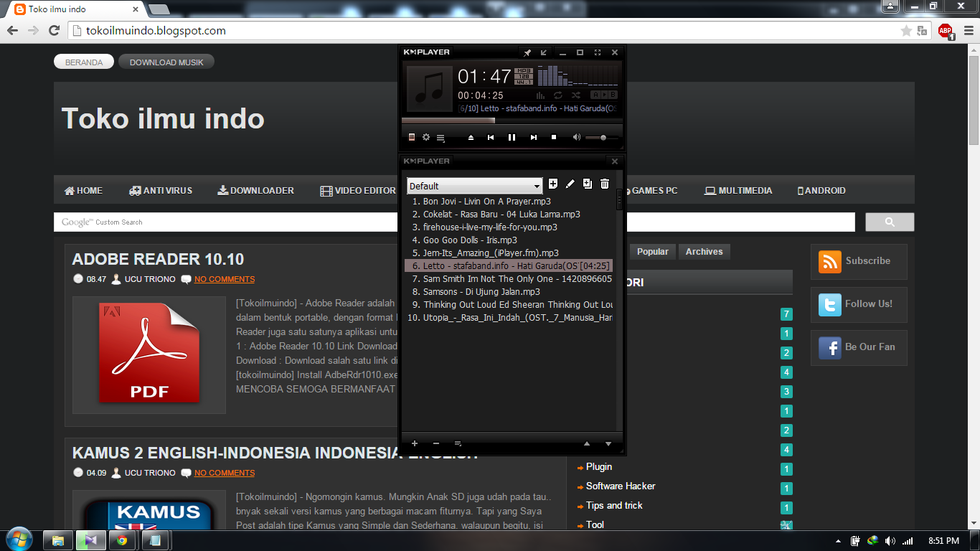Viewport: 980px width, 551px height.
Task: Click the blog search magnifier button
Action: click(x=890, y=222)
